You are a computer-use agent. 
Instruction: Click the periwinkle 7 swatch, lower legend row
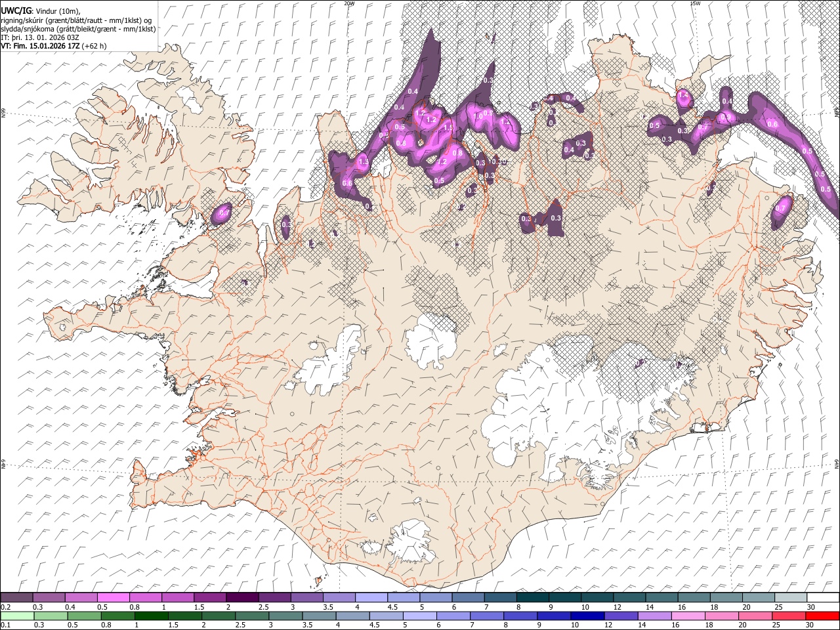coord(487,616)
